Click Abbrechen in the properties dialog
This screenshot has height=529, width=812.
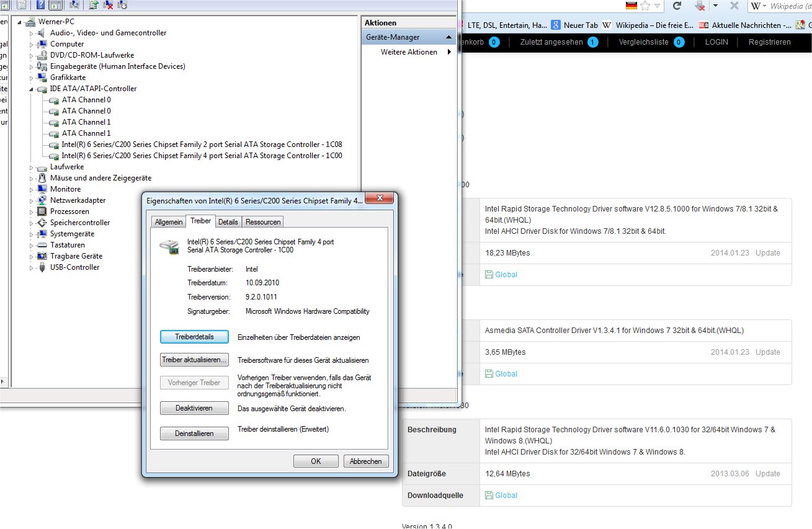pyautogui.click(x=366, y=461)
